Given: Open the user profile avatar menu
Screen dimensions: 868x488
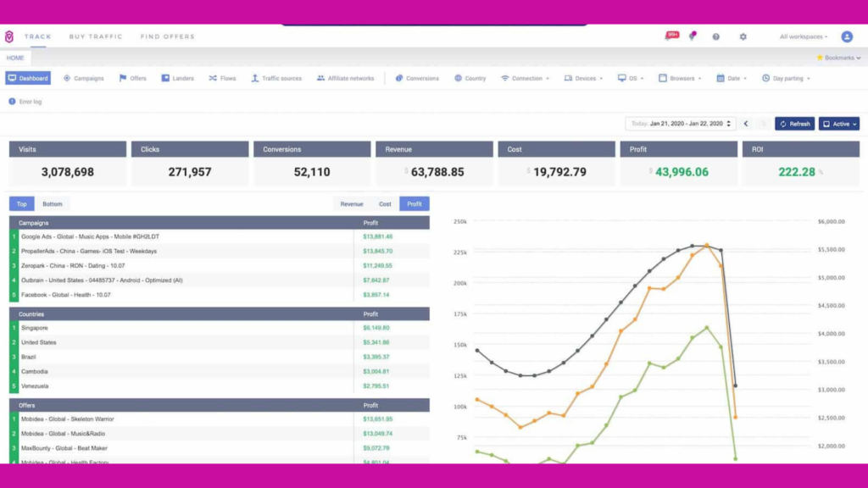Looking at the screenshot, I should (x=847, y=36).
